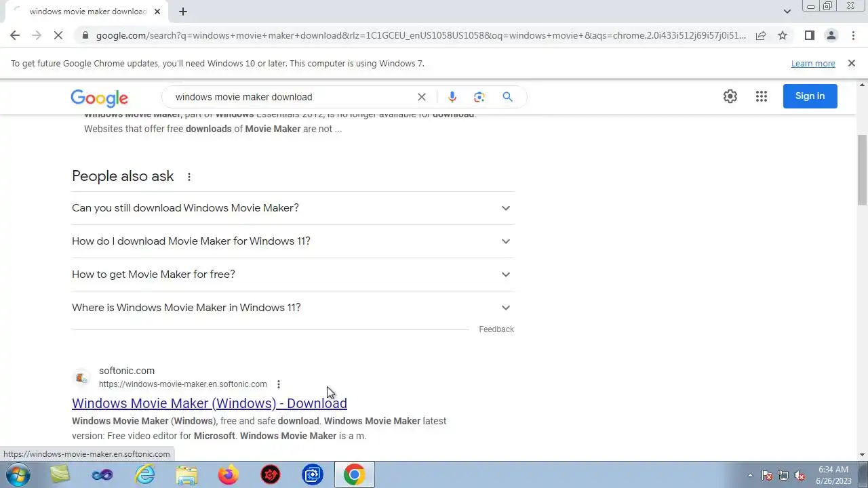This screenshot has height=488, width=868.
Task: Open Windows Explorer folder on taskbar
Action: tap(186, 475)
